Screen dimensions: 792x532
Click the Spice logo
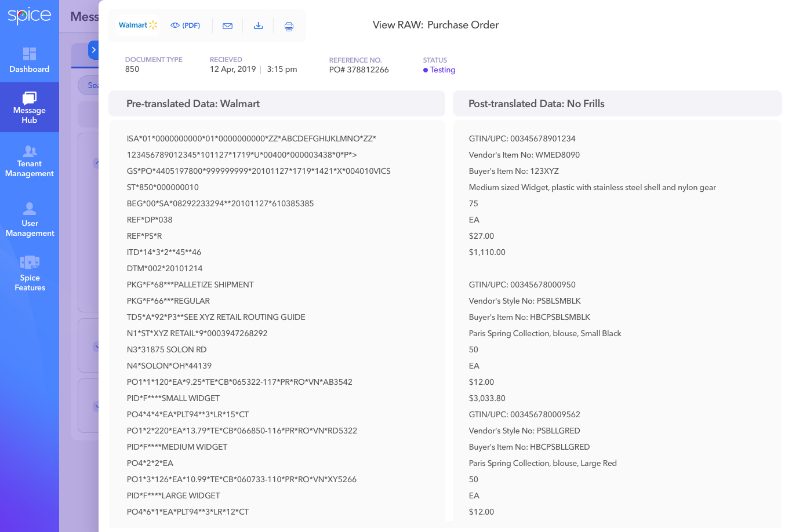(x=29, y=16)
